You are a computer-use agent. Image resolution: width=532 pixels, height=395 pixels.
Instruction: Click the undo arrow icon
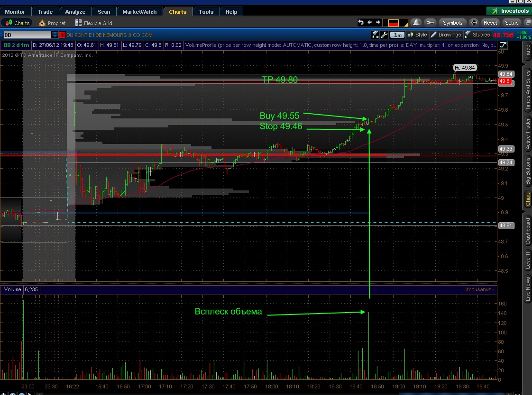(361, 23)
